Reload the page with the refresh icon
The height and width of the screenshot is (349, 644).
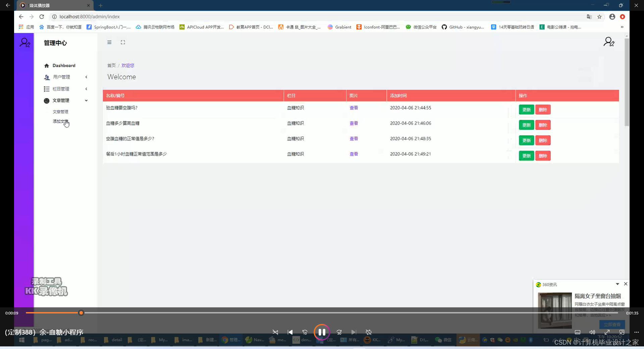pyautogui.click(x=42, y=16)
